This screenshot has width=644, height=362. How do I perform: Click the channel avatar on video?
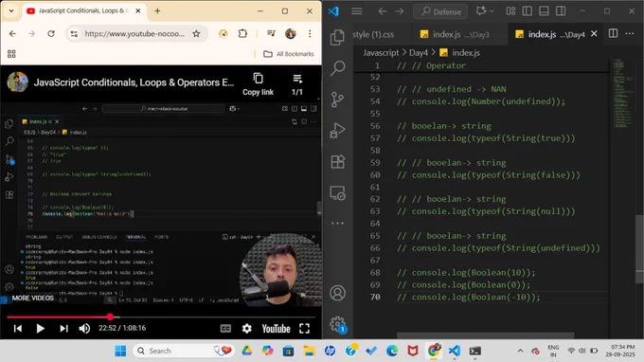point(17,81)
